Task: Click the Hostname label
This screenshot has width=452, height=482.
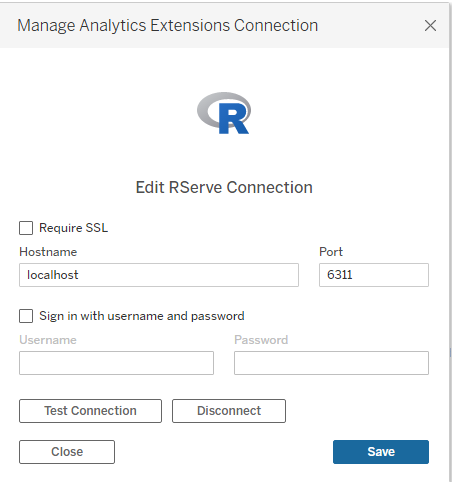Action: point(48,252)
